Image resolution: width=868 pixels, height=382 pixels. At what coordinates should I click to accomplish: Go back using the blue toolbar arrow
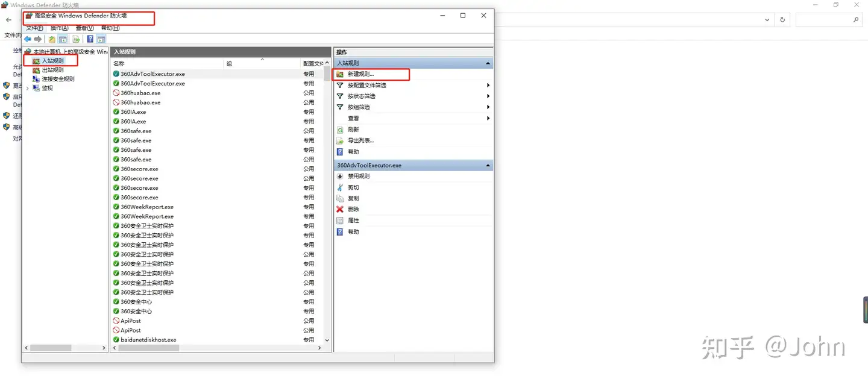tap(28, 39)
